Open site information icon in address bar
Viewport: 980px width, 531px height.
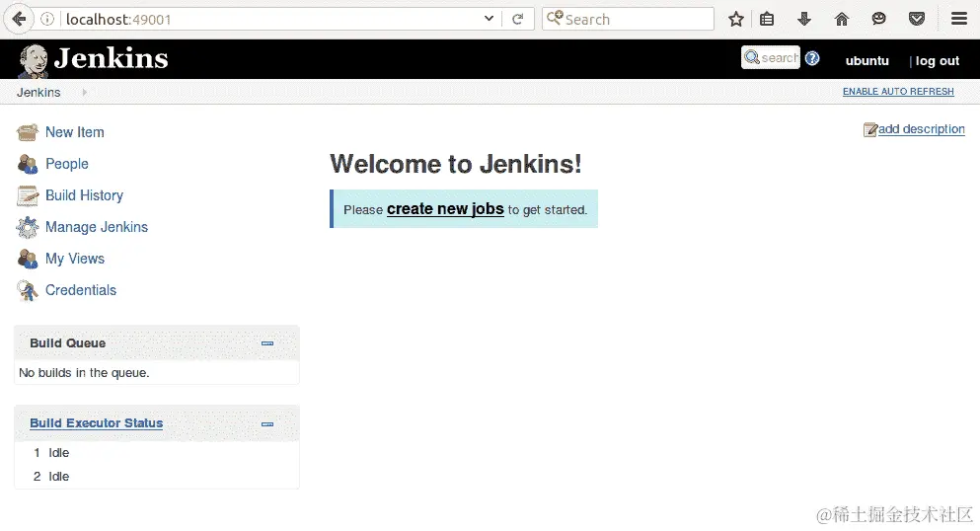point(47,19)
